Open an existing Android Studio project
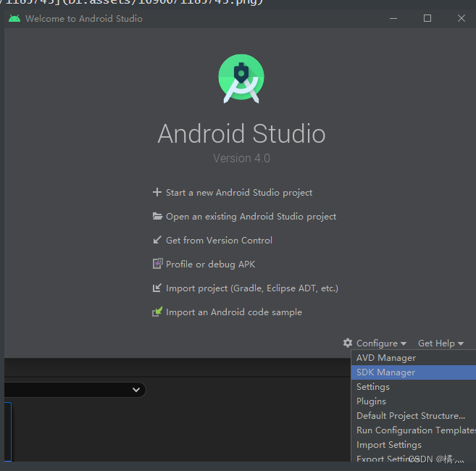Viewport: 476px width, 471px height. tap(251, 217)
